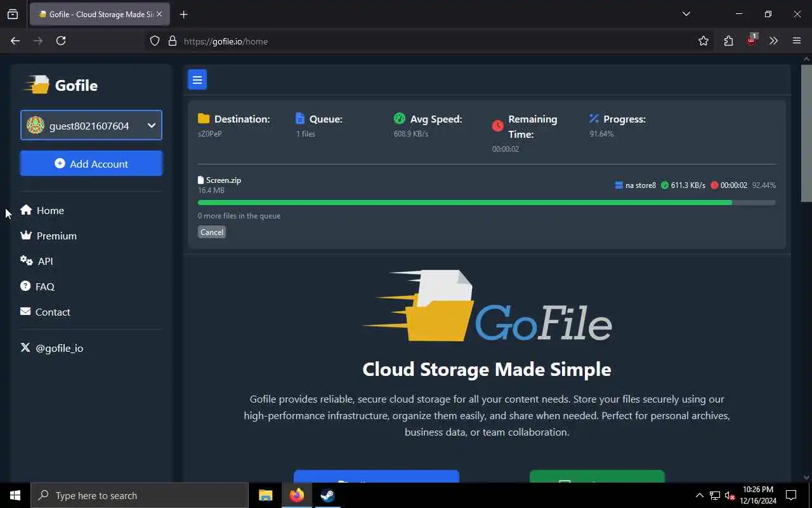Click the Windows taskbar search box
The image size is (812, 508).
[140, 495]
